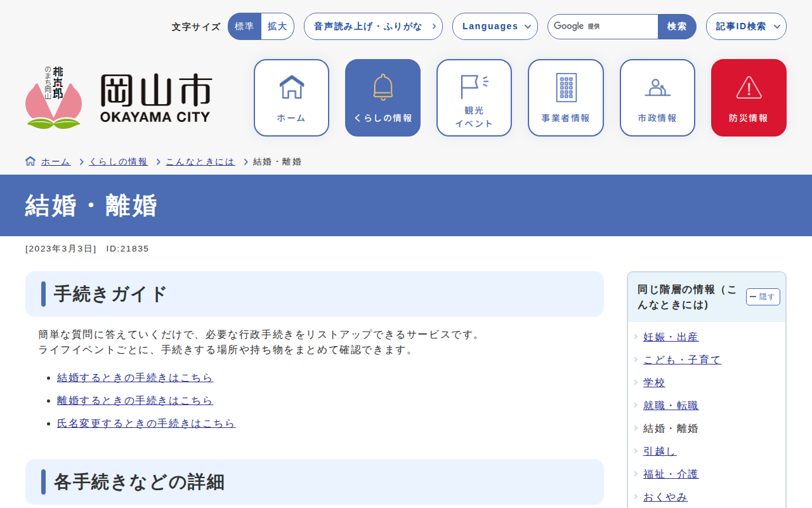Go to くらしの情報 in breadcrumb
This screenshot has height=508, width=812.
(118, 162)
